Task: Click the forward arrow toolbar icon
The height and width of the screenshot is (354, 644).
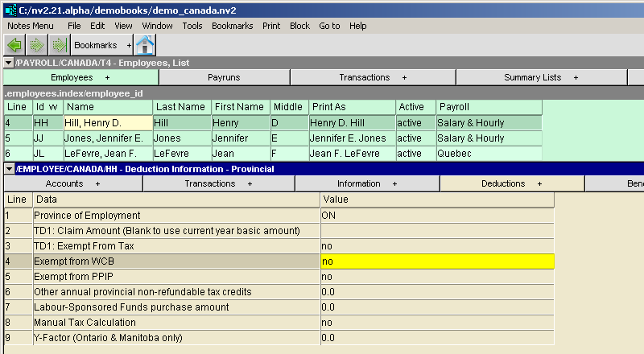Action: click(x=36, y=45)
